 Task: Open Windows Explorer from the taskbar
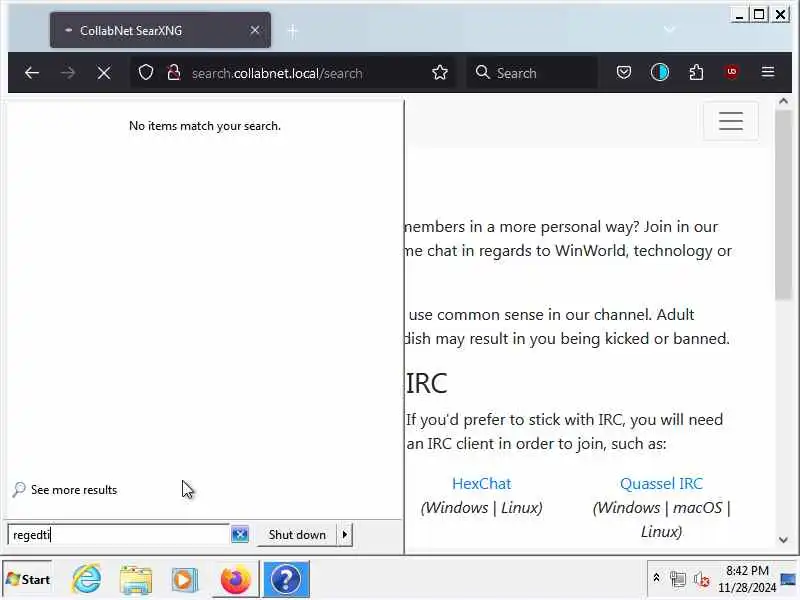(136, 579)
